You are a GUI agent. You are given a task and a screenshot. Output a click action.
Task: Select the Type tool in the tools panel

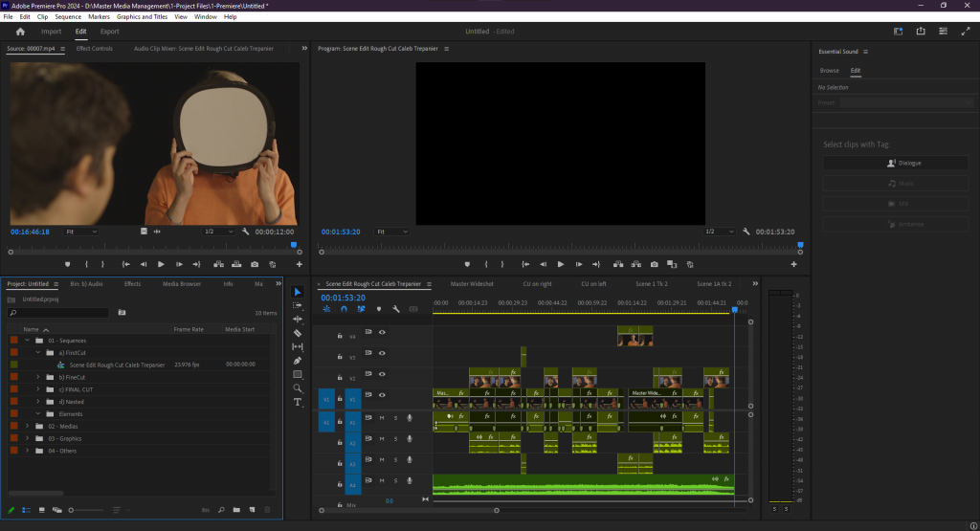297,402
